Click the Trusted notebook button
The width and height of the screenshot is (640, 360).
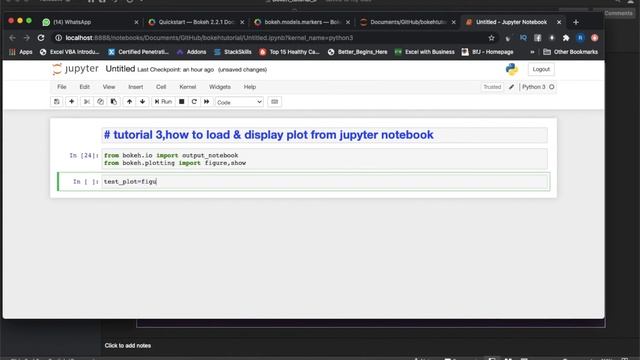(x=492, y=87)
